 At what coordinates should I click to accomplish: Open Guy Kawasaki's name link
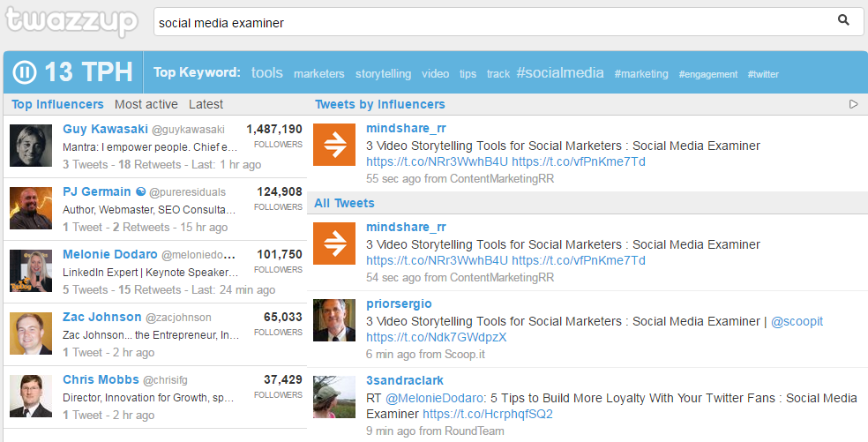click(x=105, y=129)
